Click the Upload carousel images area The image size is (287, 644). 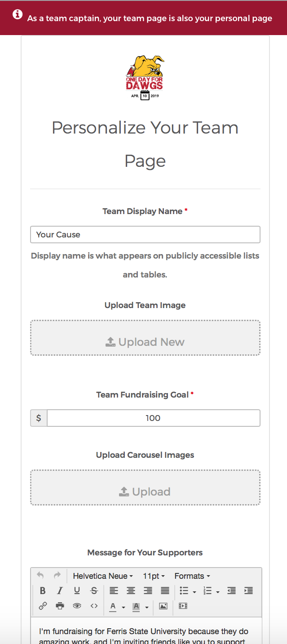click(x=145, y=487)
